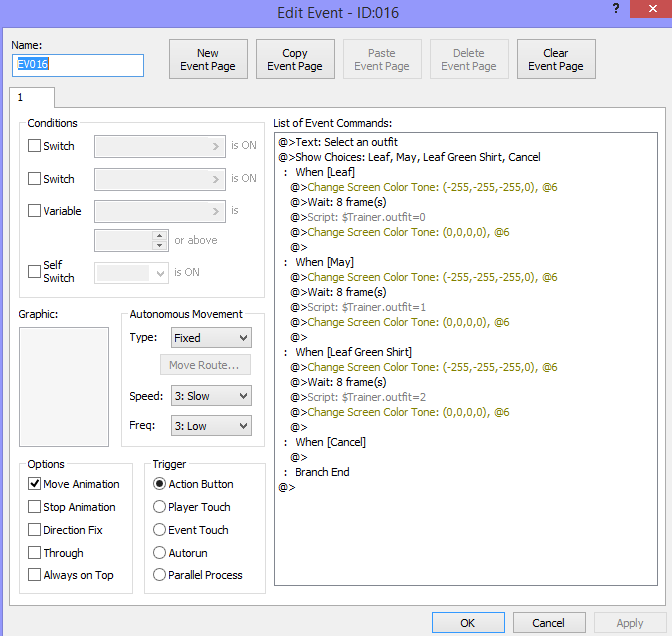The image size is (672, 636).
Task: Uncheck the Move Animation option
Action: point(35,484)
